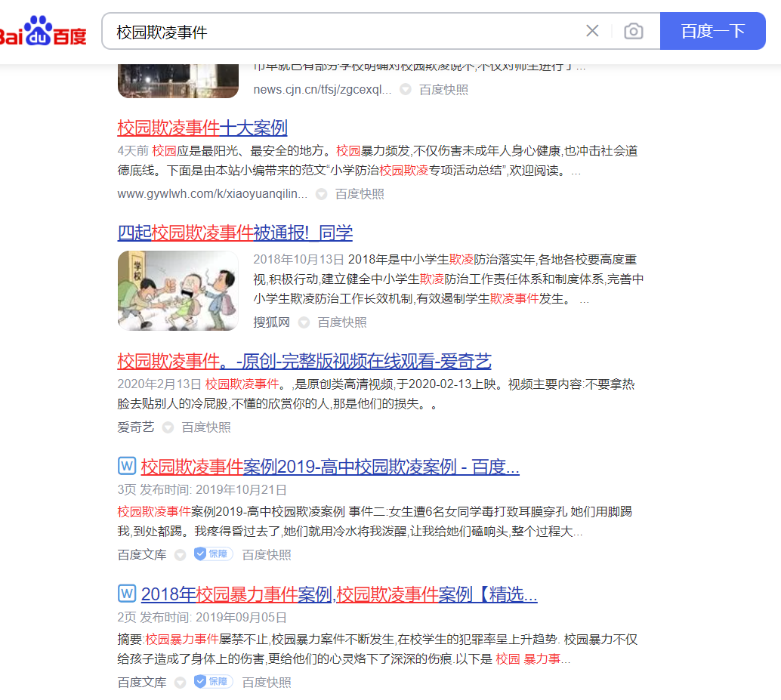The width and height of the screenshot is (781, 700).
Task: Click 保障 badge under 校园欺凌事件案例2019 result
Action: [x=213, y=554]
